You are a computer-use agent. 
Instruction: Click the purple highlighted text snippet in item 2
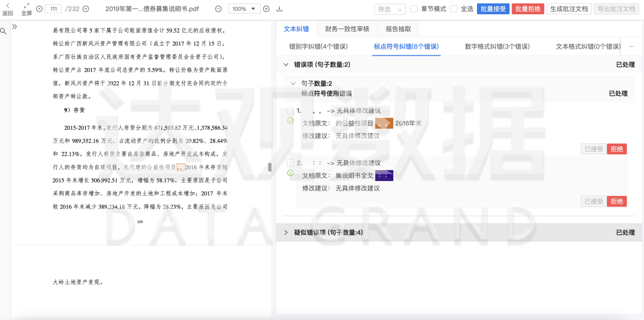point(384,175)
